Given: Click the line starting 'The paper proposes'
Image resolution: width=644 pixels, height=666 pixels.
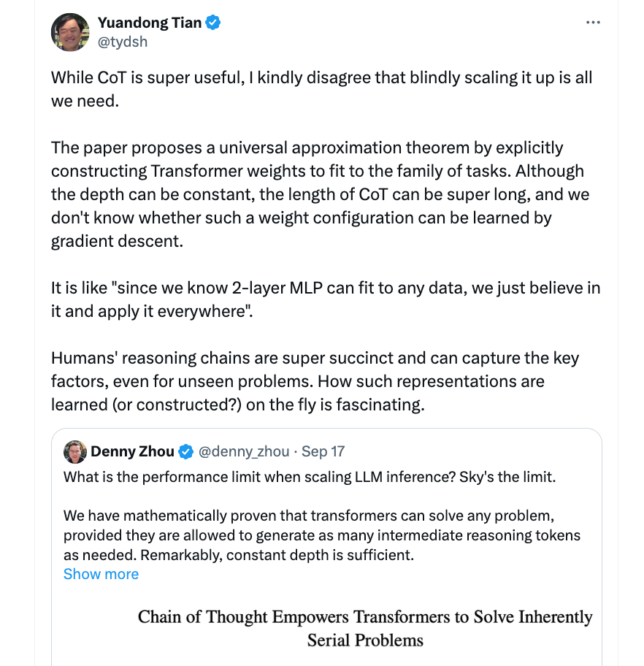Looking at the screenshot, I should pyautogui.click(x=307, y=148).
